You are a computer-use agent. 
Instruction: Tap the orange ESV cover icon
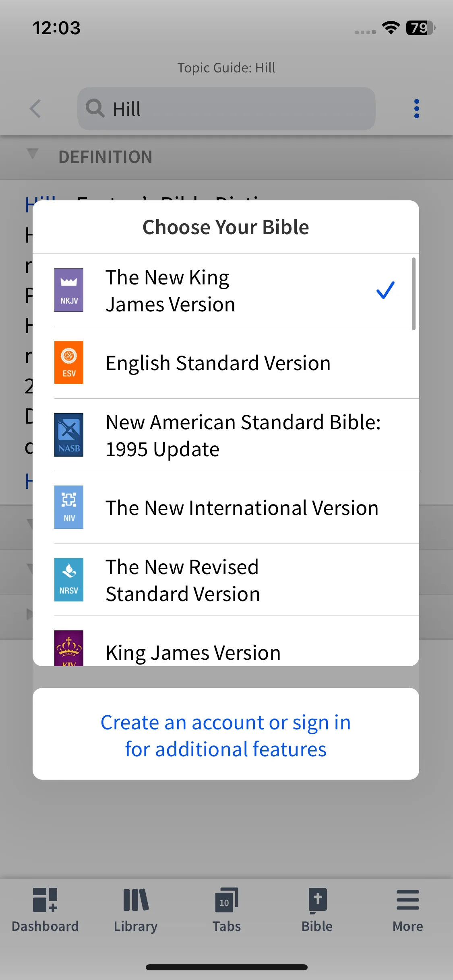(69, 362)
